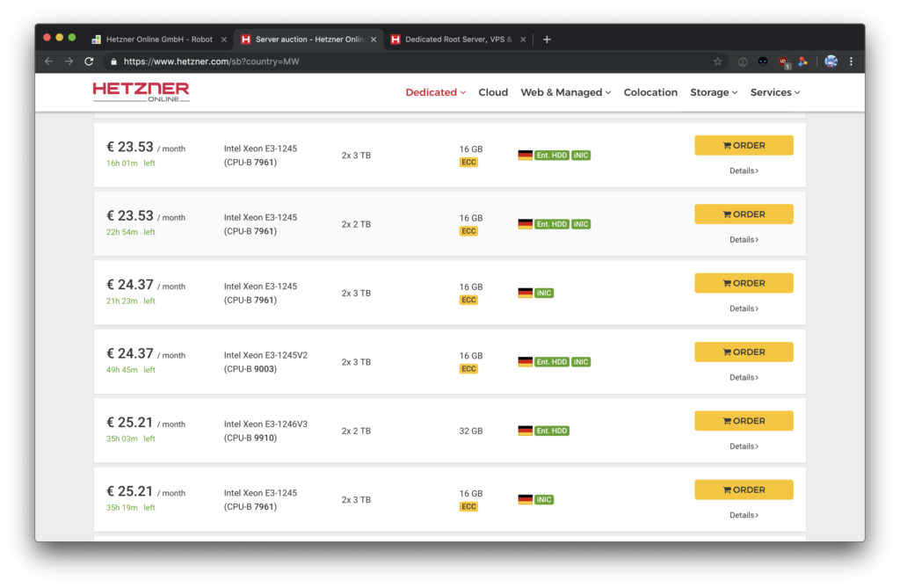The height and width of the screenshot is (588, 900).
Task: Click the iNIC badge in the 21h 23m row
Action: tap(543, 293)
